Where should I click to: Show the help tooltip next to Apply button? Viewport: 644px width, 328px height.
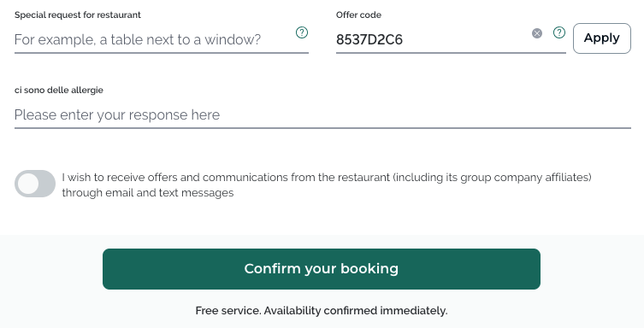[x=559, y=32]
